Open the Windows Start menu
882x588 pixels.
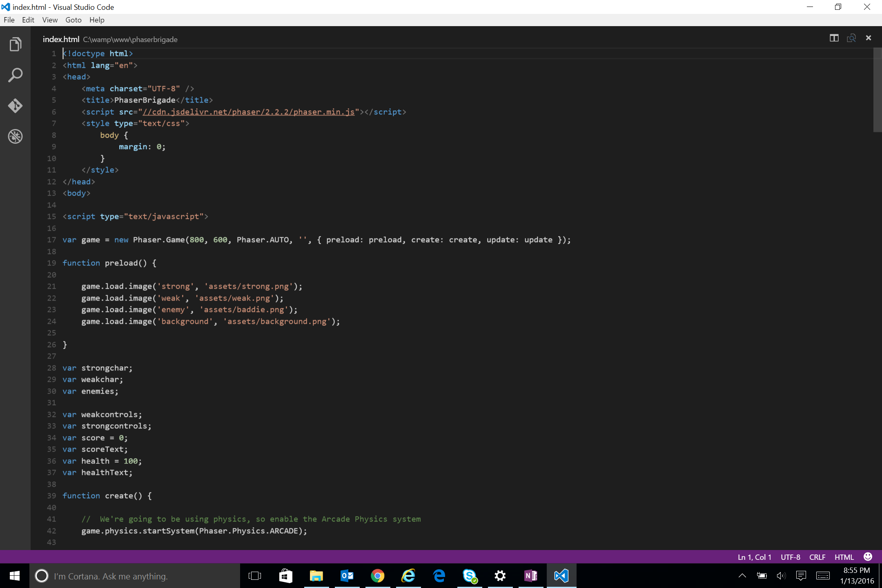[x=15, y=576]
